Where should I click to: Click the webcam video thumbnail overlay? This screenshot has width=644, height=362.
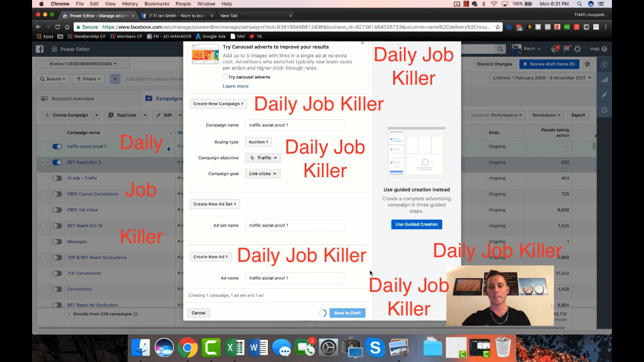(500, 296)
